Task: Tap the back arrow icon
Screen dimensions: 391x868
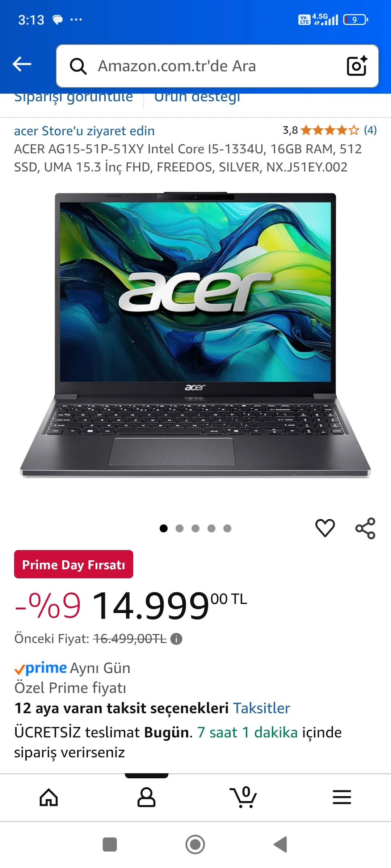Action: [x=22, y=64]
